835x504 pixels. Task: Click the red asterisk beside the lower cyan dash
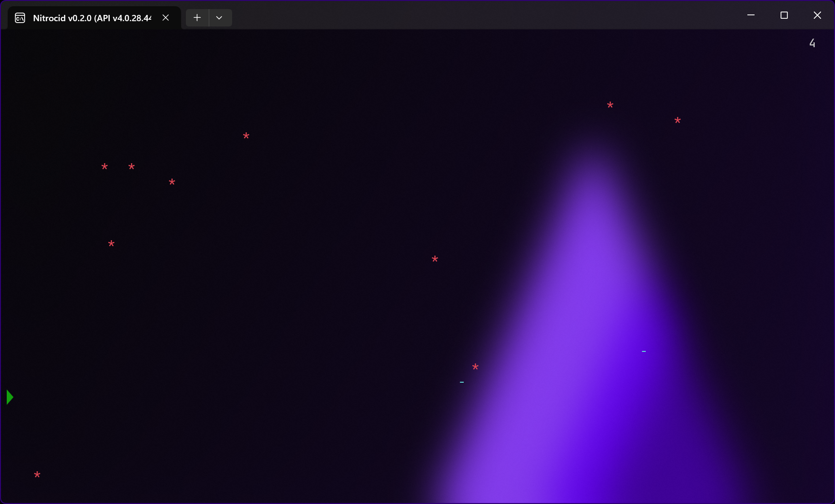click(475, 367)
